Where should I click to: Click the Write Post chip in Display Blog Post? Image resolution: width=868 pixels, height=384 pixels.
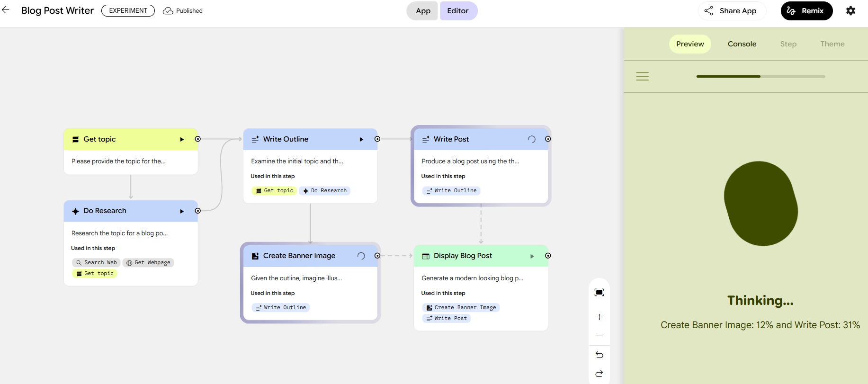point(447,318)
